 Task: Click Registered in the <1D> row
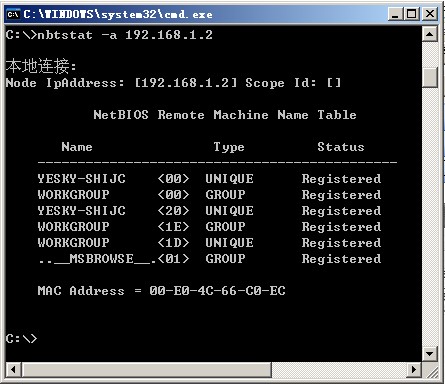(x=341, y=243)
